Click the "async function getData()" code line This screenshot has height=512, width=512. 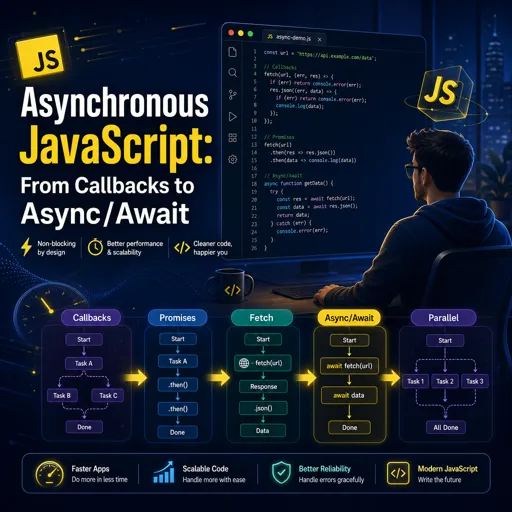tap(298, 183)
